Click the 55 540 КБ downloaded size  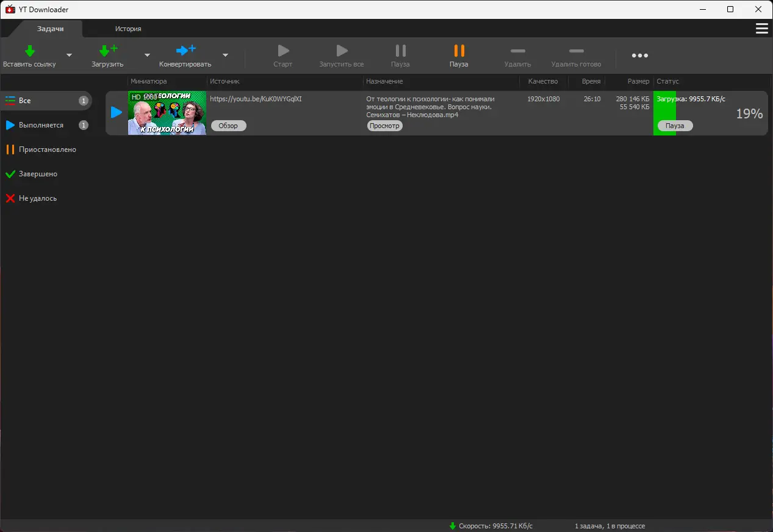tap(635, 107)
